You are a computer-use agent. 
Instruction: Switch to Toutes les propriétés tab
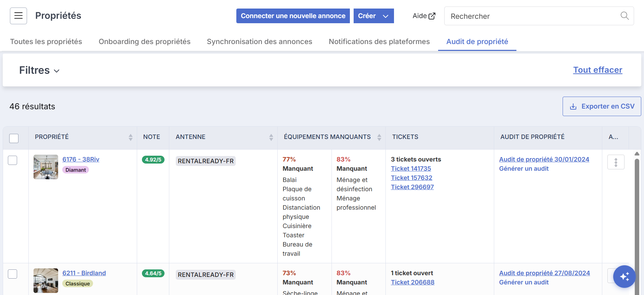(46, 42)
